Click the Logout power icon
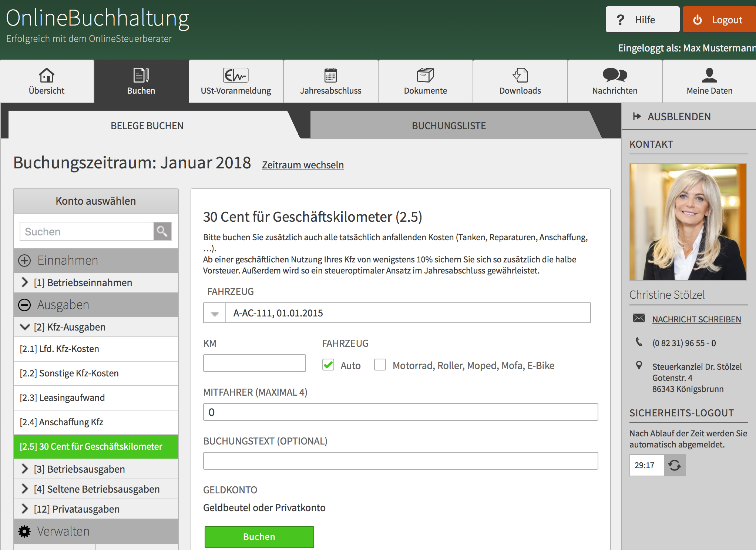 click(698, 20)
